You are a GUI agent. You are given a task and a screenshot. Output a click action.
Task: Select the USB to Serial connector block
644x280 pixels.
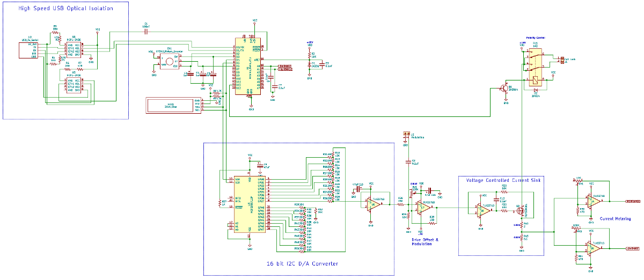point(28,49)
